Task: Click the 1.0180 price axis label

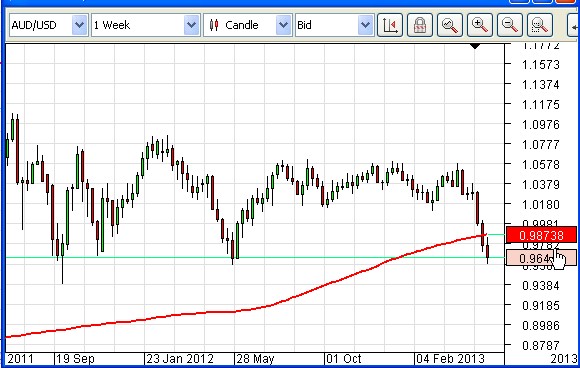Action: [x=541, y=205]
